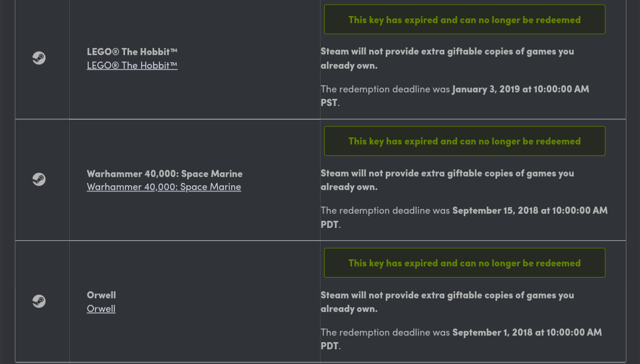The height and width of the screenshot is (364, 640).
Task: Click the giftable copies notice in Orwell row
Action: [x=447, y=302]
